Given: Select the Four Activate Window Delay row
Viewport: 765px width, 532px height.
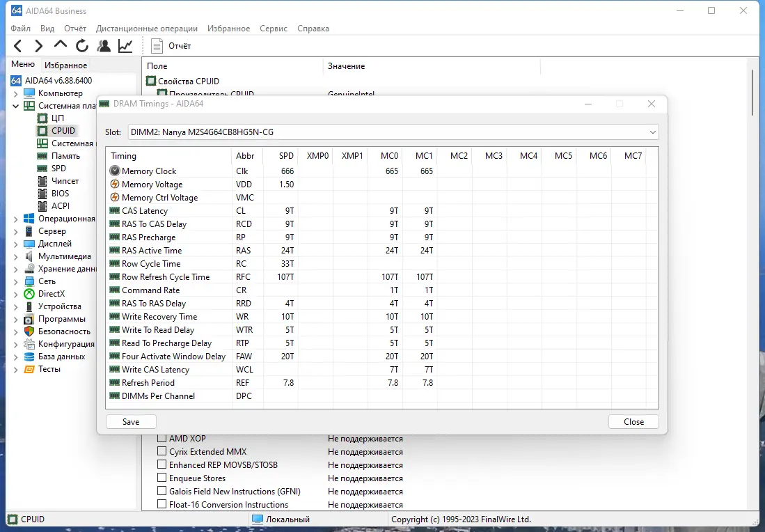Looking at the screenshot, I should pyautogui.click(x=383, y=357).
